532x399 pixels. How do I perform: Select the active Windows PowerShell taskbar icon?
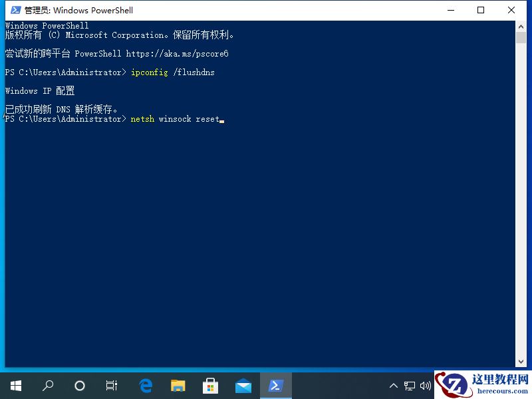pyautogui.click(x=276, y=386)
